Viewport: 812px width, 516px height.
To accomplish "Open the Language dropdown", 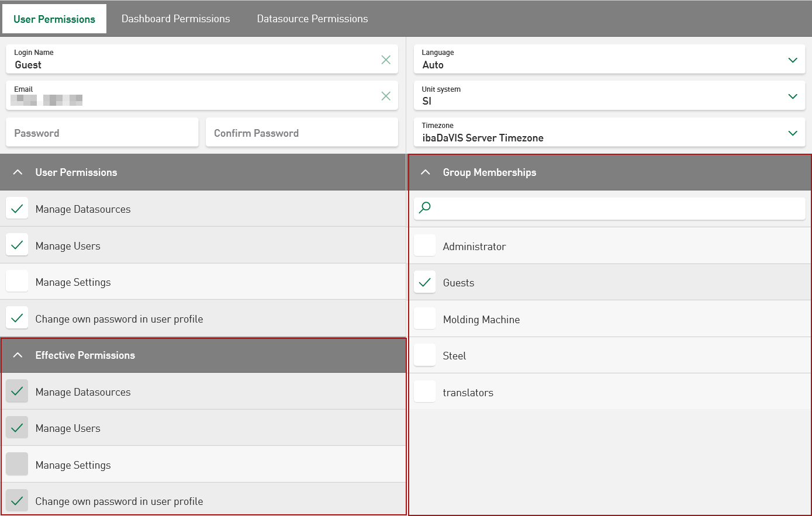I will 792,60.
